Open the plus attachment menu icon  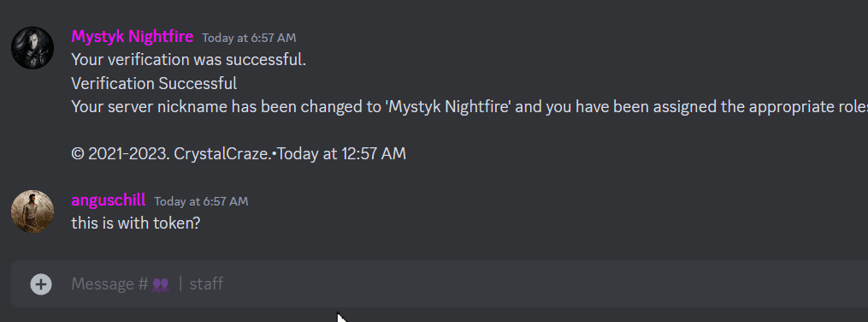41,284
